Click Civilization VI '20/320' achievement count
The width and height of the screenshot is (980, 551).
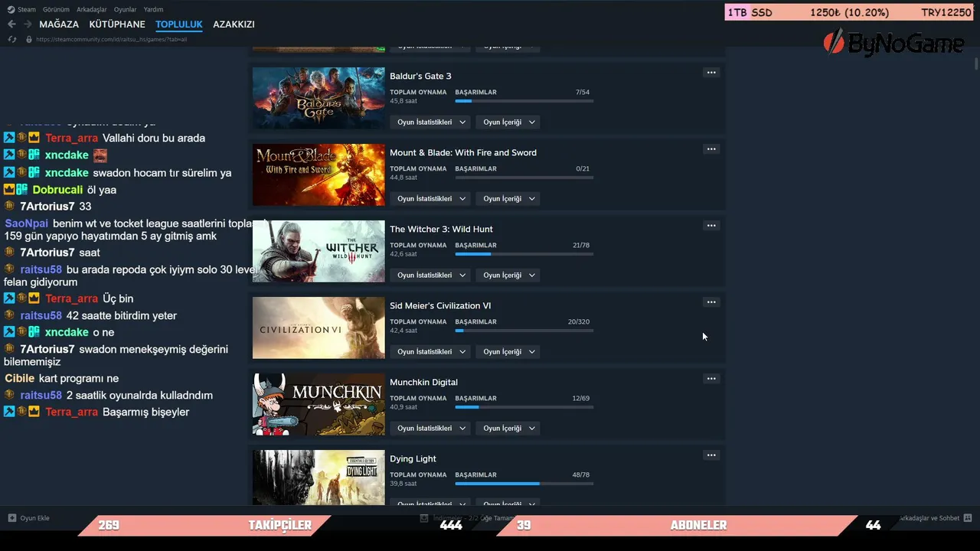coord(579,322)
